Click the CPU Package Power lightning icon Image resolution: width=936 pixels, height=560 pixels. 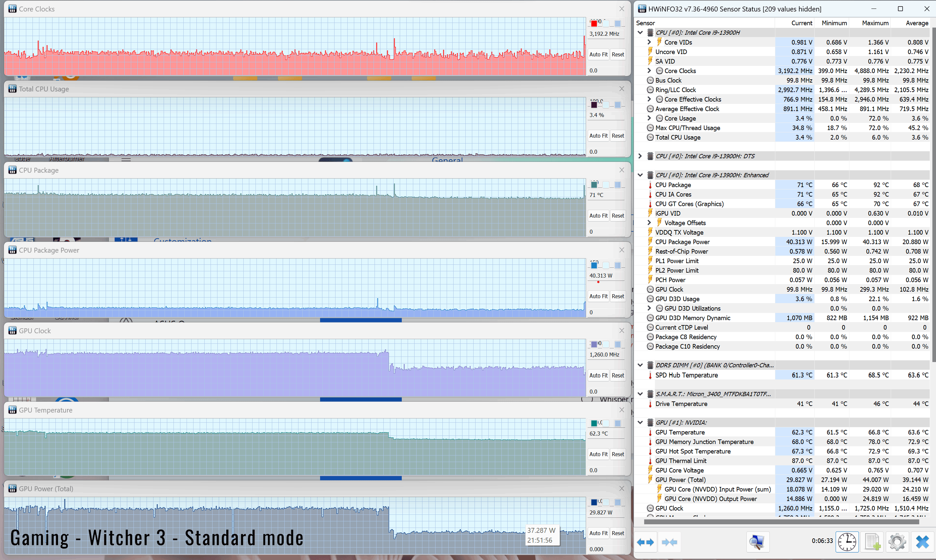click(650, 242)
